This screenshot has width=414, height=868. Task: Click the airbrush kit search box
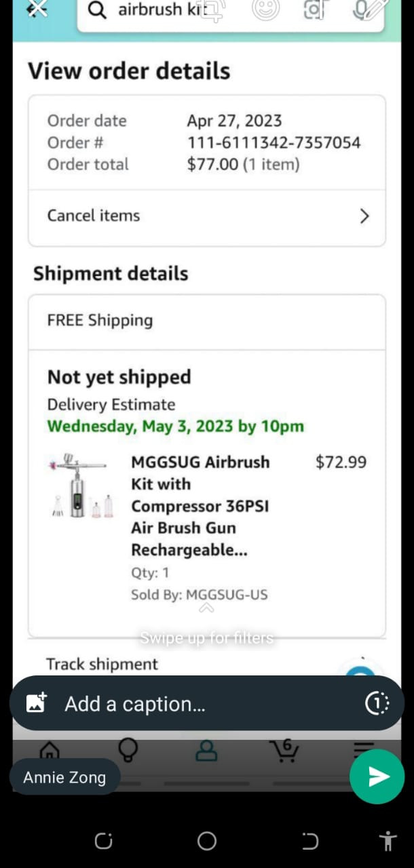click(231, 12)
